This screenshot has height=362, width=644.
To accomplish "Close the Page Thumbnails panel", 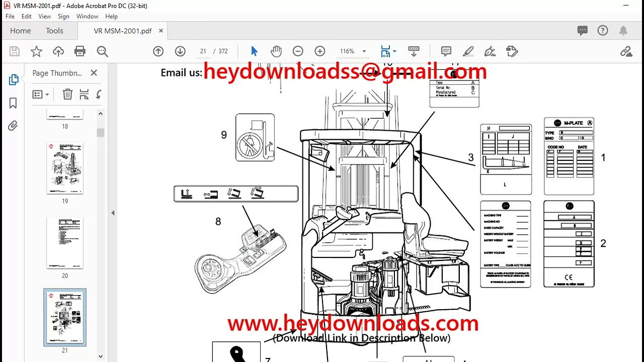I will click(x=94, y=73).
